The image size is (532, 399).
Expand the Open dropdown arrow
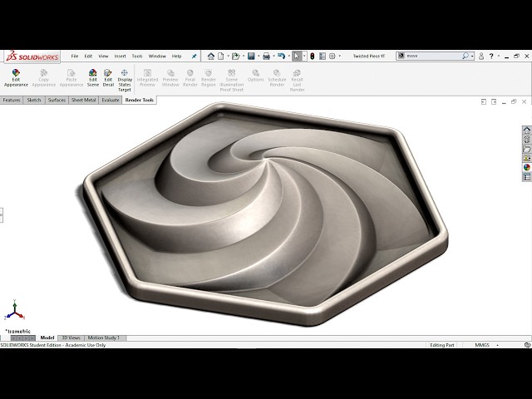coord(244,56)
